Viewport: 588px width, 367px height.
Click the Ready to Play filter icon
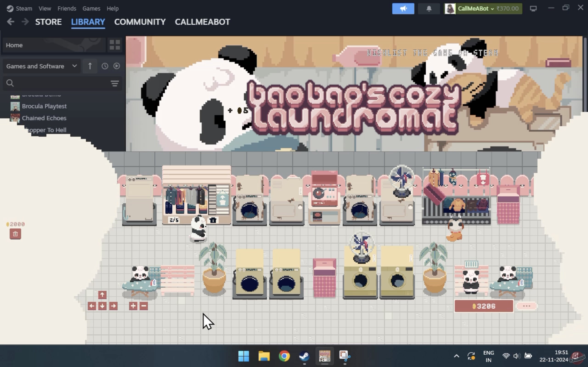tap(117, 66)
